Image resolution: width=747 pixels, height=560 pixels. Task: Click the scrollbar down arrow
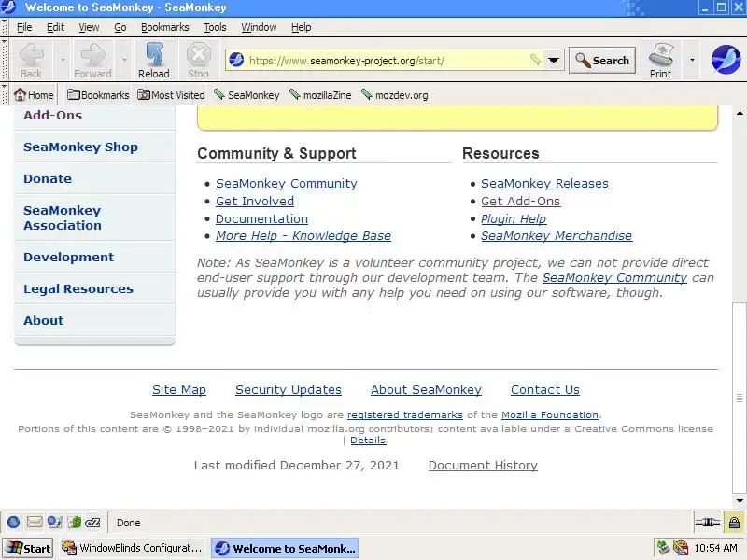[740, 501]
